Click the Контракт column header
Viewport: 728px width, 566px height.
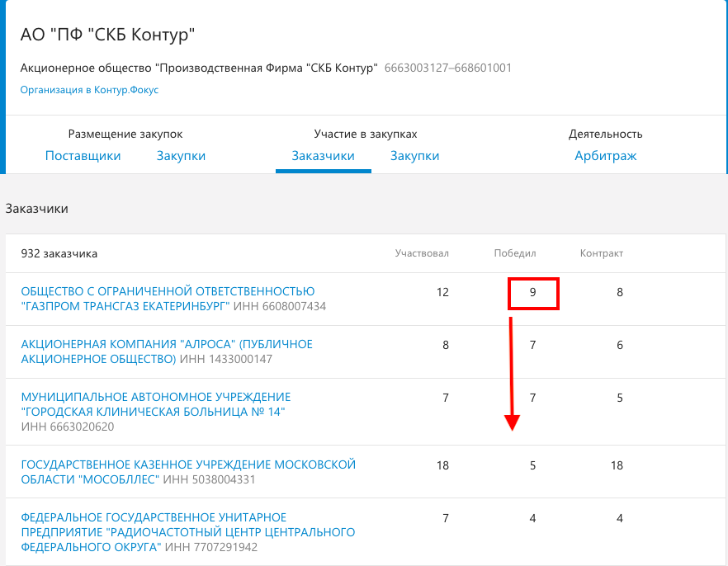coord(601,253)
